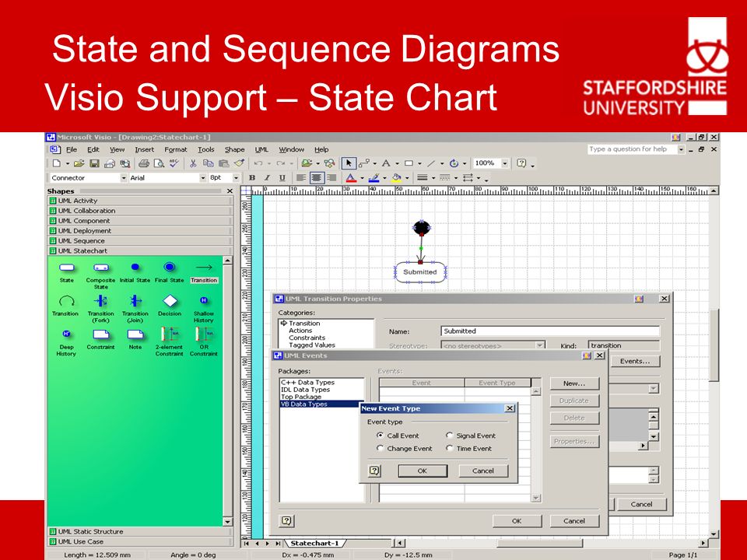Pick the Final State shape
The image size is (747, 560).
pos(169,272)
